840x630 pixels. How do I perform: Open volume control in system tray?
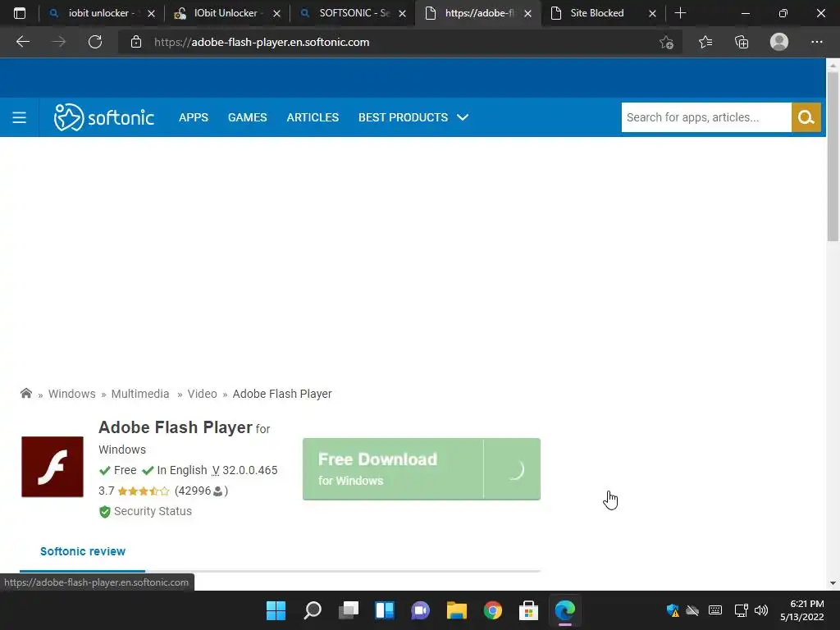pyautogui.click(x=761, y=610)
